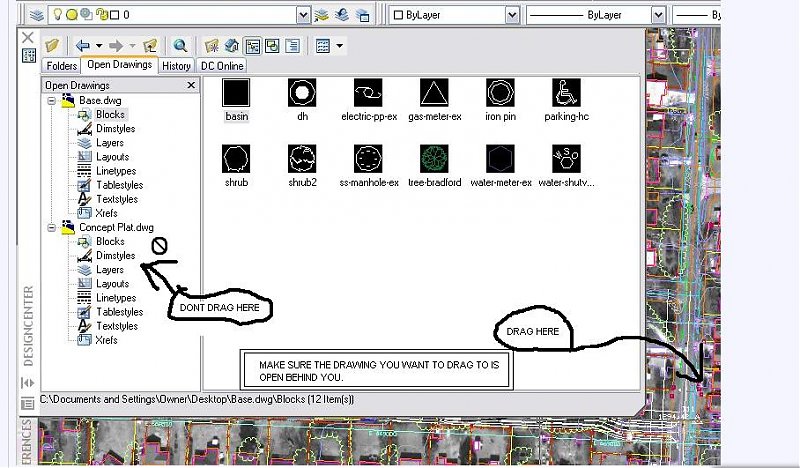Click the Favorites folder icon
The image size is (800, 468).
pyautogui.click(x=211, y=46)
